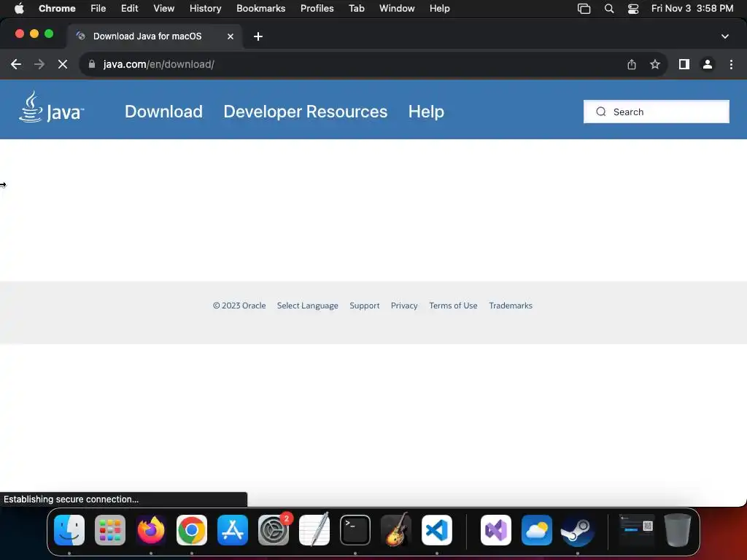This screenshot has width=747, height=560.
Task: Click the lock icon in address bar
Action: tap(92, 64)
